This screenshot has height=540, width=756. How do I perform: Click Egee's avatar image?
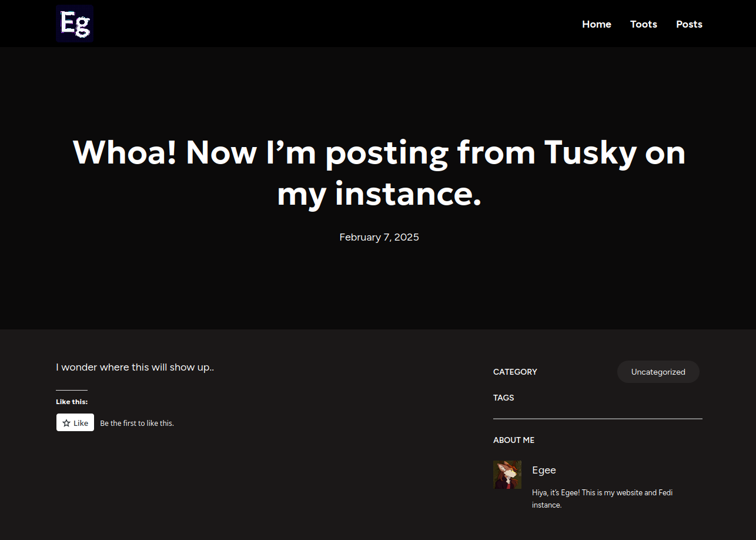click(507, 475)
